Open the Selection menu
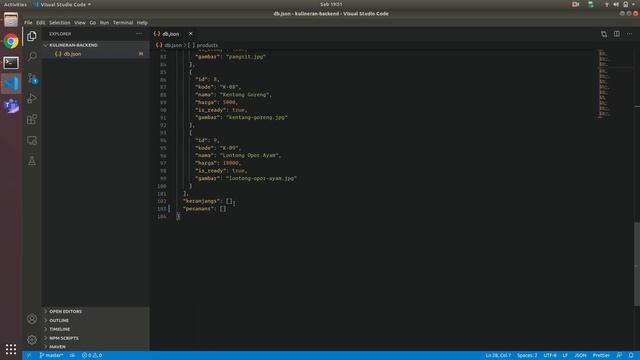 pyautogui.click(x=60, y=22)
